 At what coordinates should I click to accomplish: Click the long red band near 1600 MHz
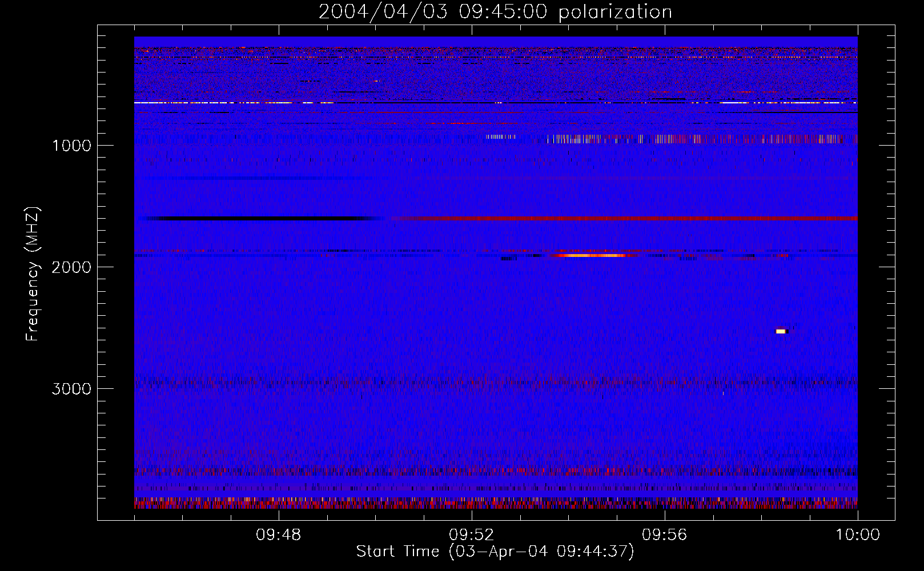click(x=628, y=218)
